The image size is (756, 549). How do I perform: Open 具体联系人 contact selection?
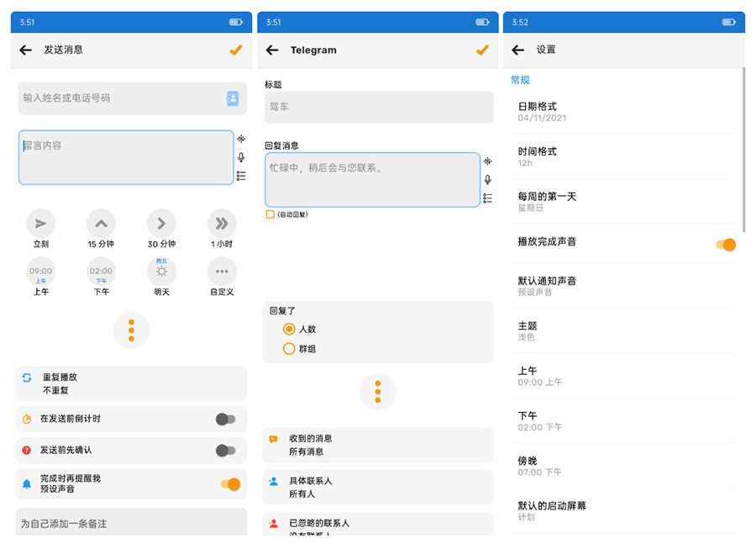click(x=378, y=488)
